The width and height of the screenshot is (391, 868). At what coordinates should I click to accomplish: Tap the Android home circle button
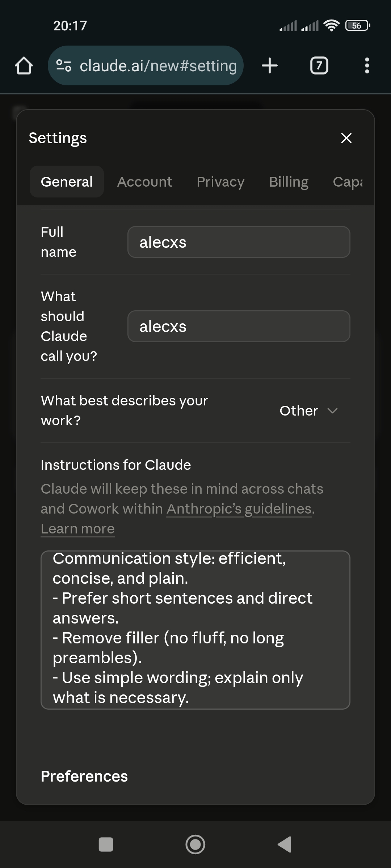coord(195,845)
